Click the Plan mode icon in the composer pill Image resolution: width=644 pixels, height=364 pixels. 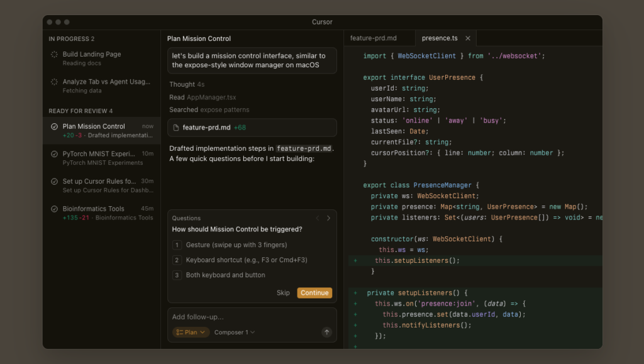[x=181, y=332]
